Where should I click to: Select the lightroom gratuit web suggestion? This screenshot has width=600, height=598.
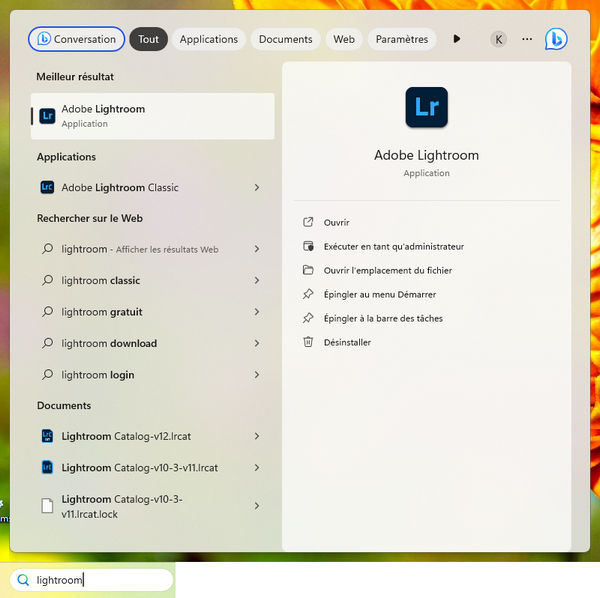(152, 312)
